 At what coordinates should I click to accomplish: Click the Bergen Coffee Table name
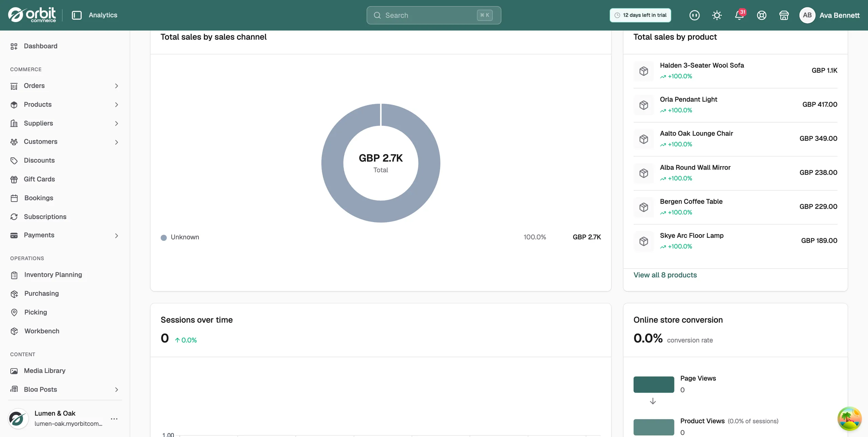(x=691, y=202)
